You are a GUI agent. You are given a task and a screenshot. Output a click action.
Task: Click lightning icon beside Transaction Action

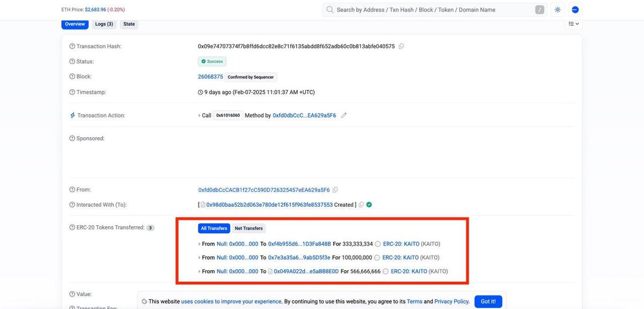click(72, 116)
